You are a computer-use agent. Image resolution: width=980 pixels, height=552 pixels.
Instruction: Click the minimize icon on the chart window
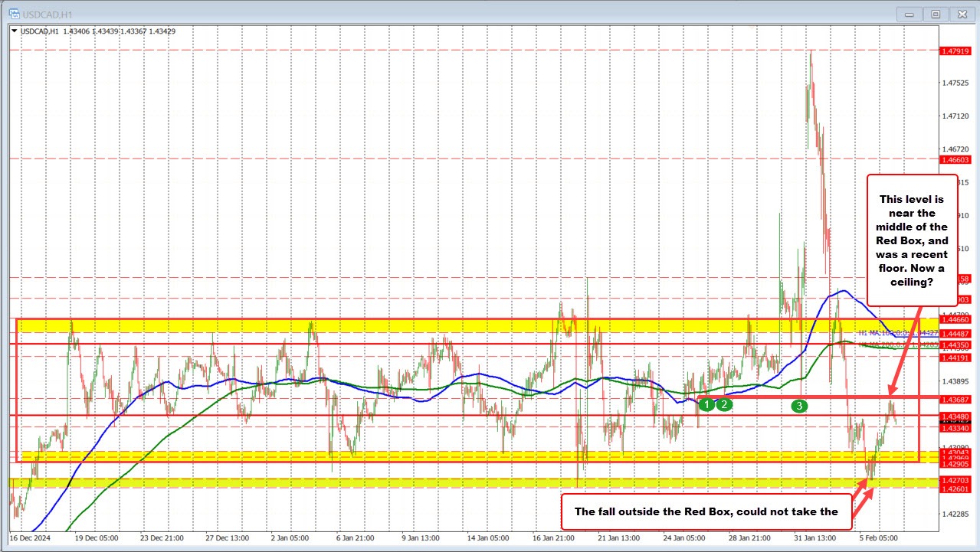909,14
